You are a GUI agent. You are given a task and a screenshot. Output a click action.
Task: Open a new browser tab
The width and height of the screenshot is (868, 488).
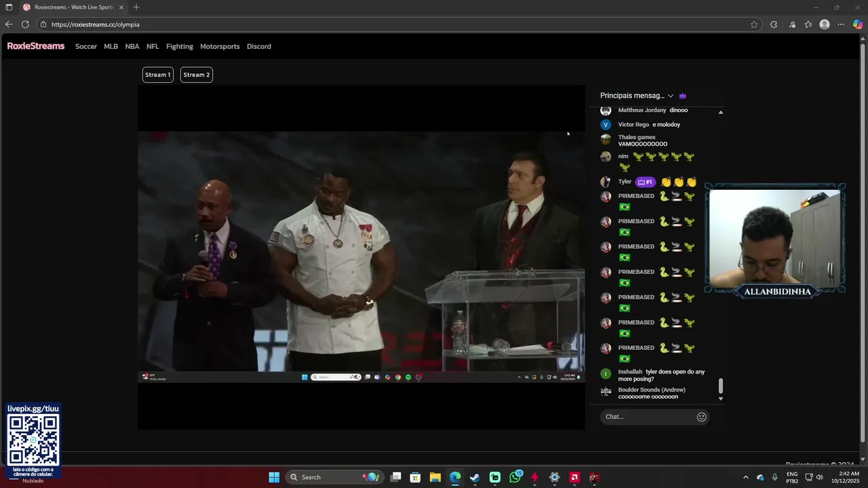(136, 7)
